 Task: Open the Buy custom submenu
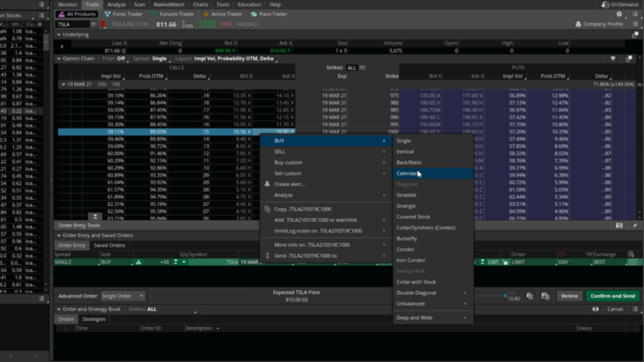coord(326,163)
